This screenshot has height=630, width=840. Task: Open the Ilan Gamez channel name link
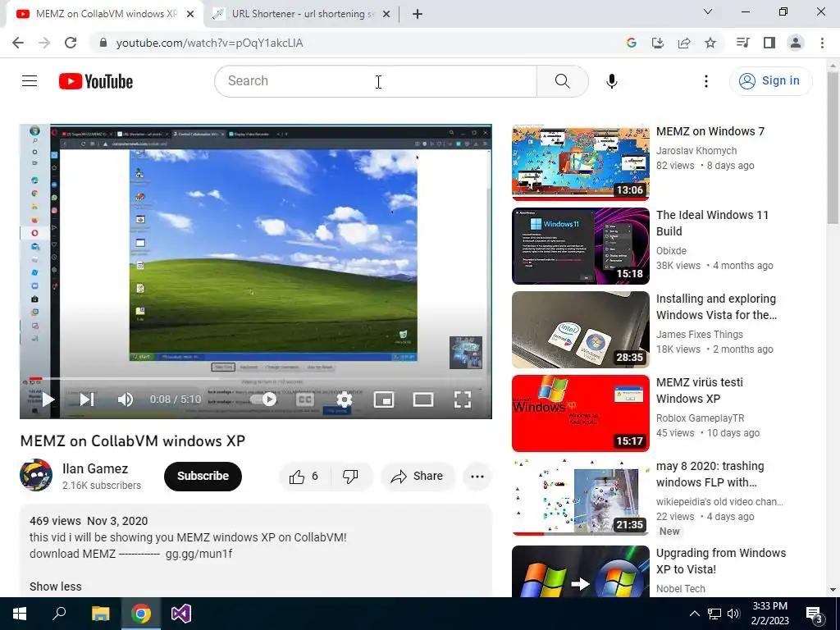coord(95,468)
